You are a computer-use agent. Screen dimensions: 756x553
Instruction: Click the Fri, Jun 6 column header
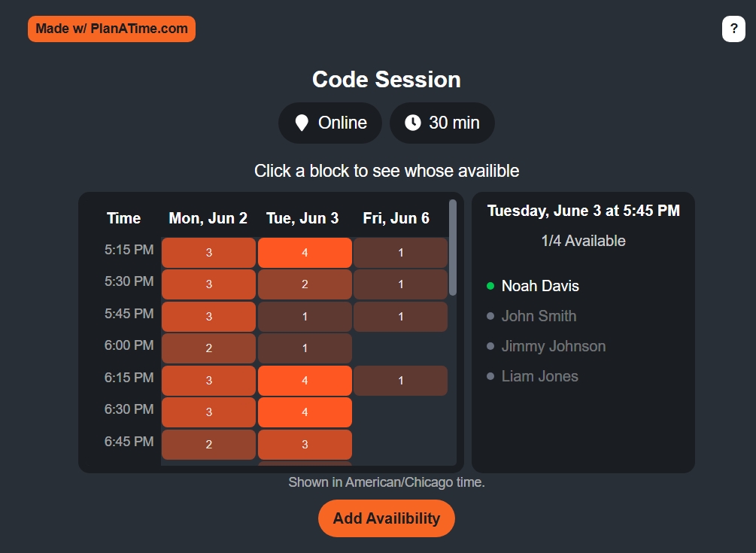tap(396, 218)
